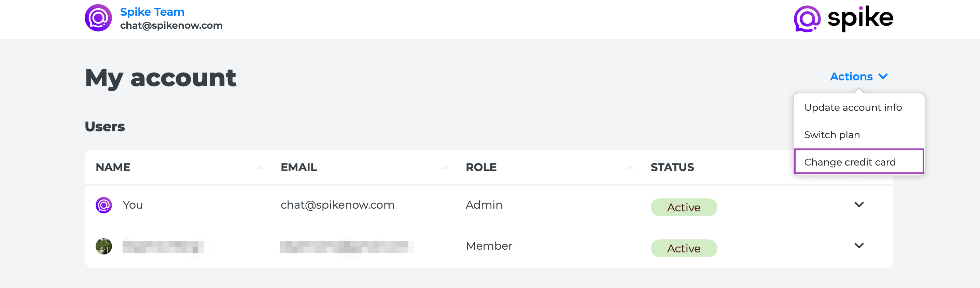Click the Active status badge for Member
The image size is (980, 288).
click(684, 248)
